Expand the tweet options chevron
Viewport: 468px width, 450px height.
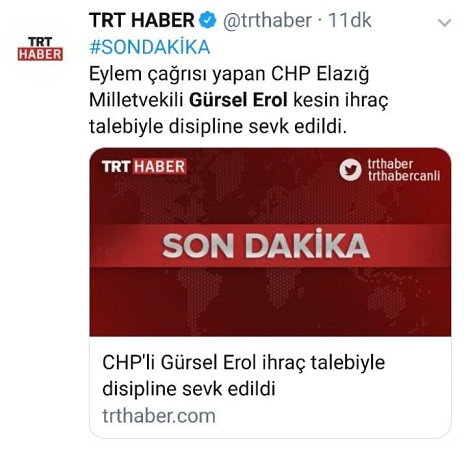tap(444, 23)
